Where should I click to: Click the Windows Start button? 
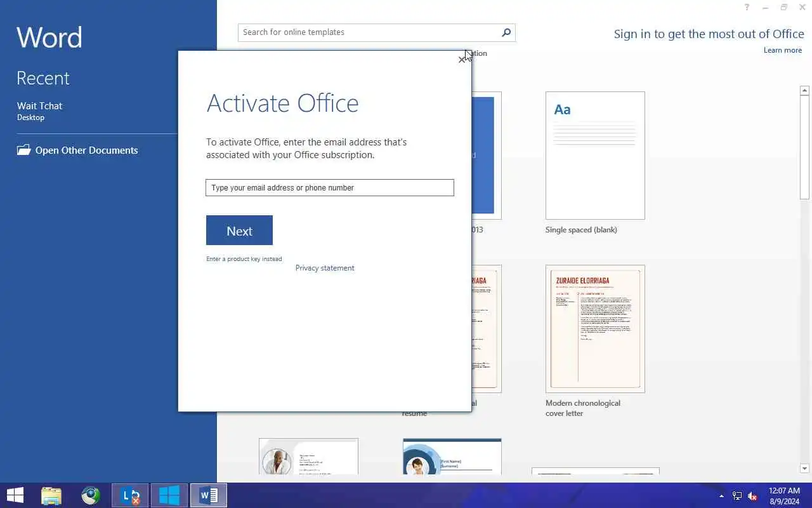click(15, 495)
